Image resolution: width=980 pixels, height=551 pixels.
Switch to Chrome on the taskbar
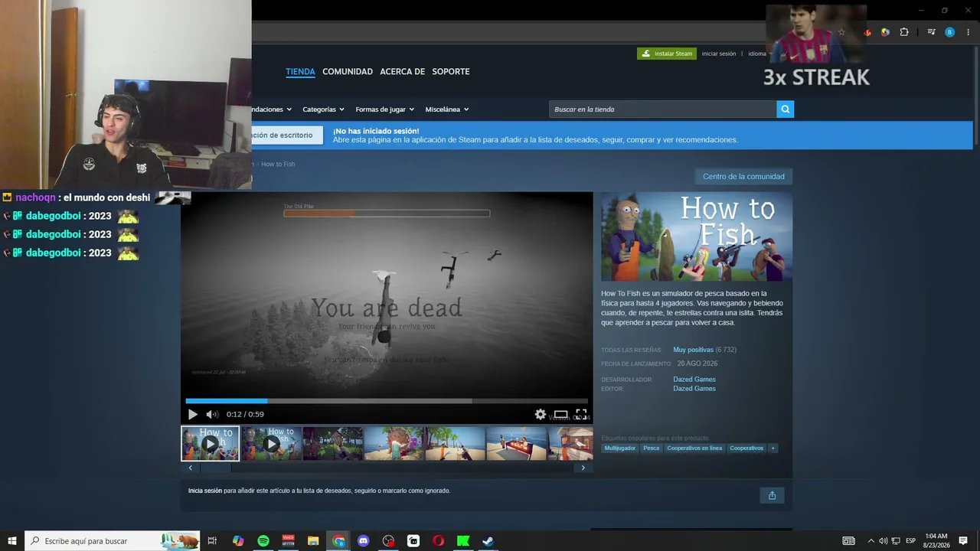(x=338, y=541)
